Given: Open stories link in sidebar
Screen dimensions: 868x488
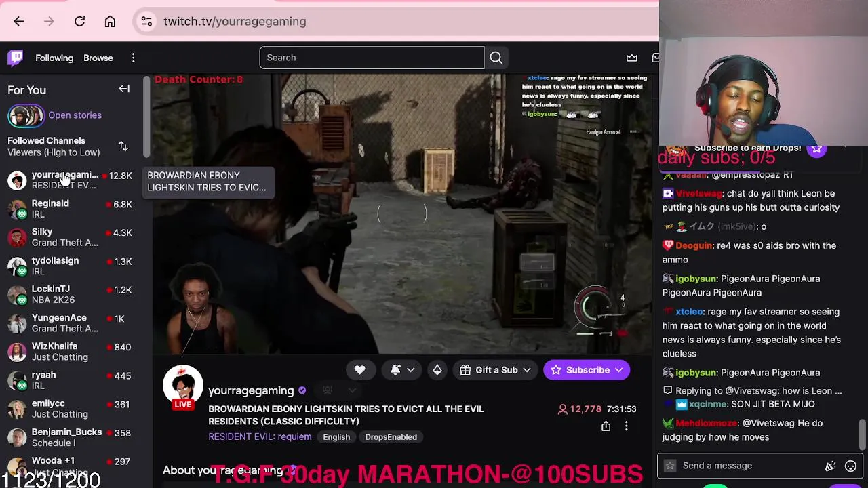Looking at the screenshot, I should (75, 115).
